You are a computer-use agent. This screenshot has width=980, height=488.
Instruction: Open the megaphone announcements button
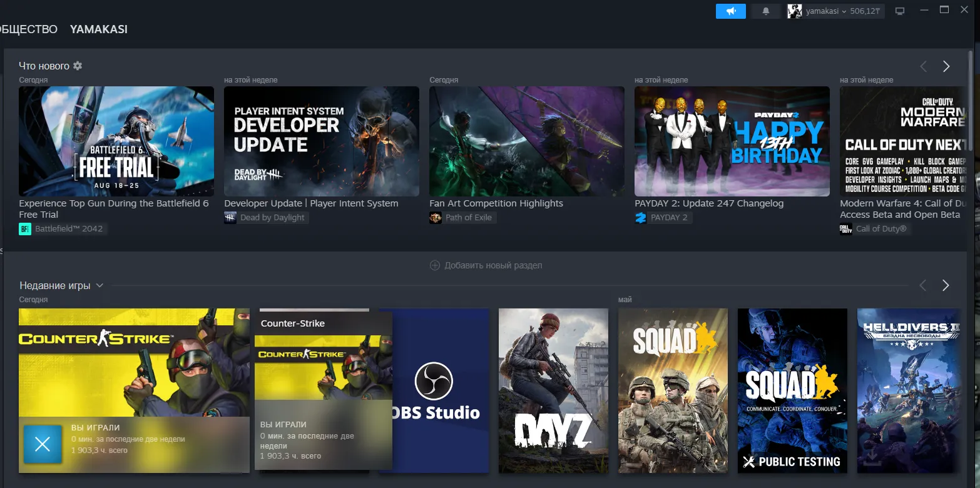coord(731,11)
